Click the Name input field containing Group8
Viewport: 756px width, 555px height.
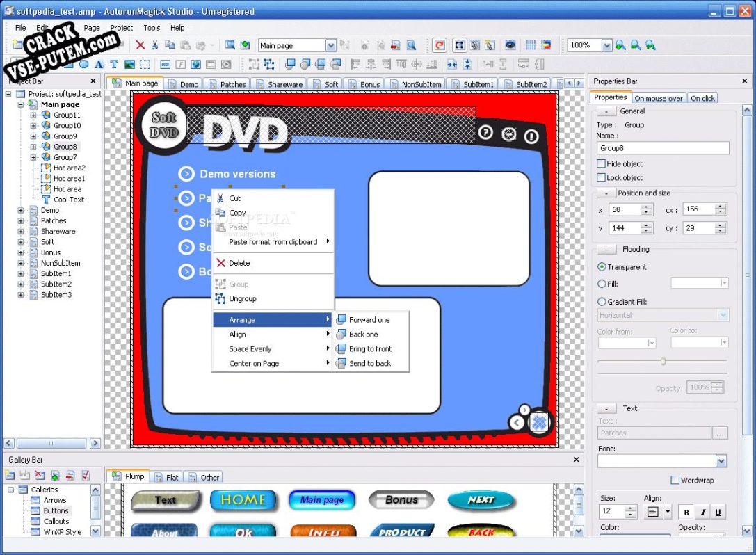[663, 148]
